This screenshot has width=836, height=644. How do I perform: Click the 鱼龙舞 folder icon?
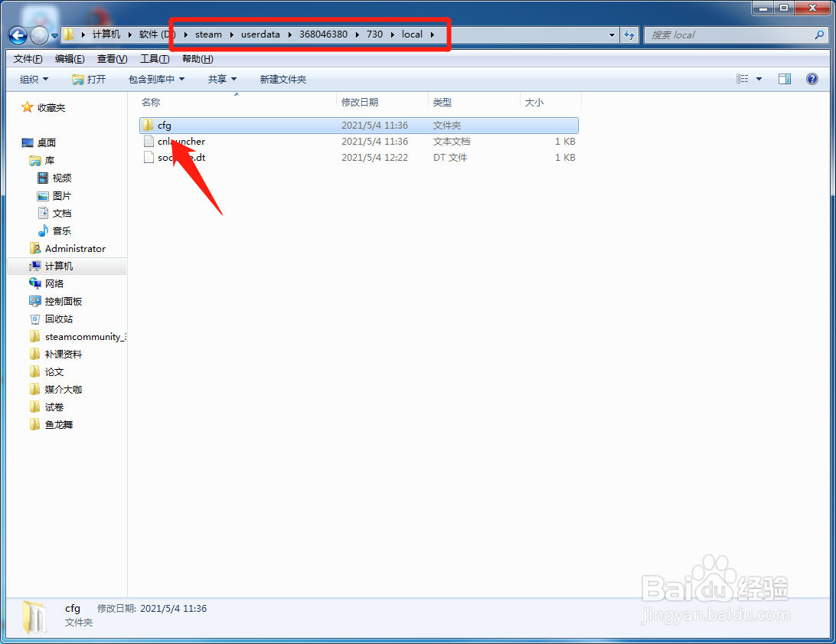click(34, 424)
